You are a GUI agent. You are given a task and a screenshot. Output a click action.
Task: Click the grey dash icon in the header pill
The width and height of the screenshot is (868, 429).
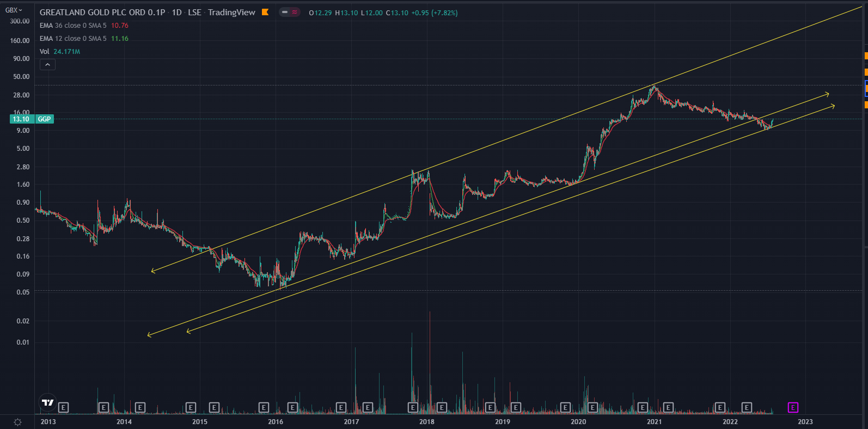[x=285, y=12]
